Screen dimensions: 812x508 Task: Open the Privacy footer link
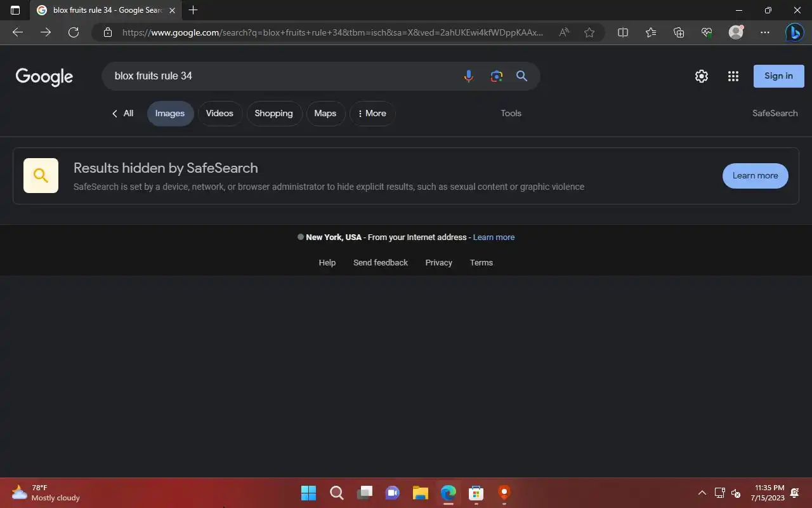point(439,263)
